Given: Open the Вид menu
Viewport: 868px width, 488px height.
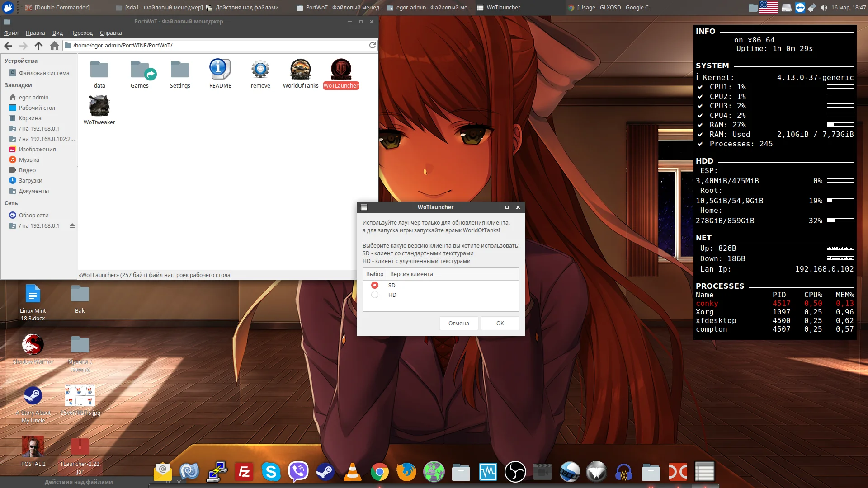Looking at the screenshot, I should (57, 33).
